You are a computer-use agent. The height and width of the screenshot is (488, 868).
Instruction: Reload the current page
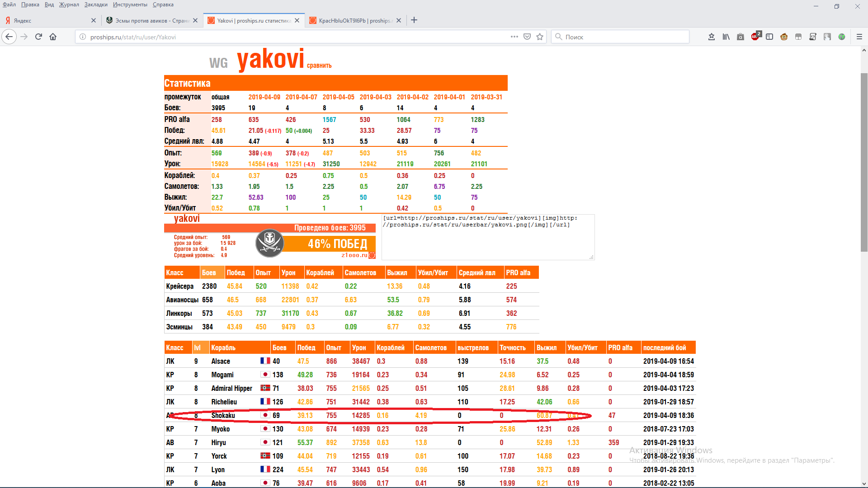pyautogui.click(x=38, y=37)
